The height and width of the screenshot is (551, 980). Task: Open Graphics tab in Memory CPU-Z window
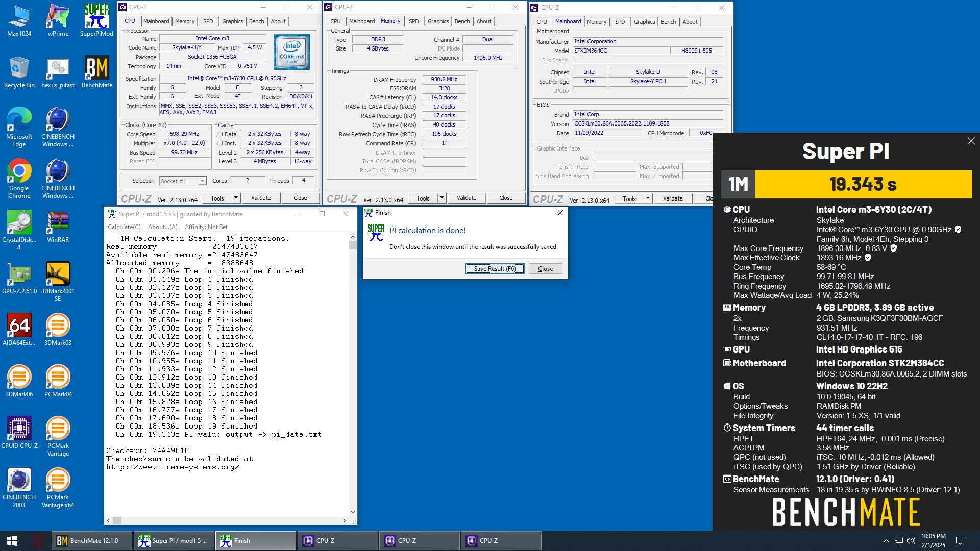click(438, 21)
